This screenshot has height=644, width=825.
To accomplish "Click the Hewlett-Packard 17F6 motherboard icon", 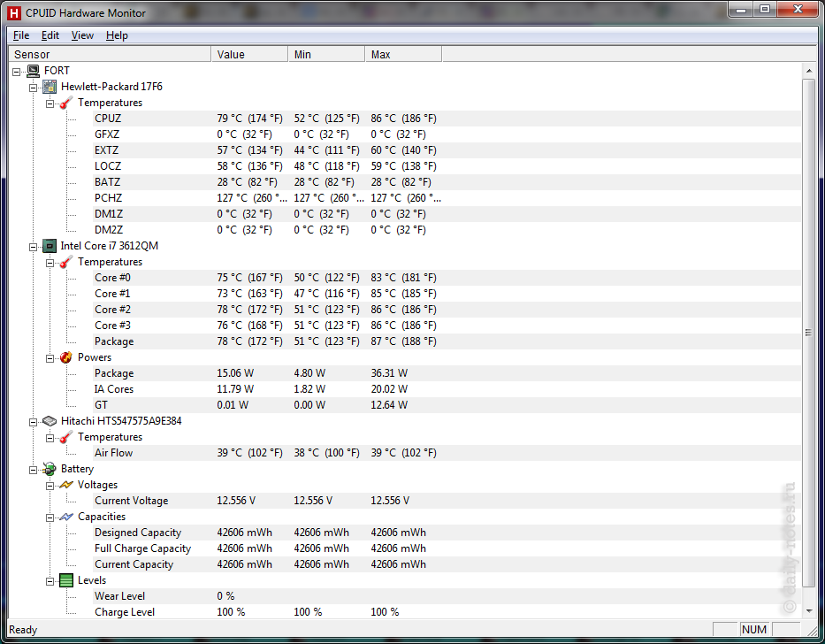I will click(x=50, y=87).
